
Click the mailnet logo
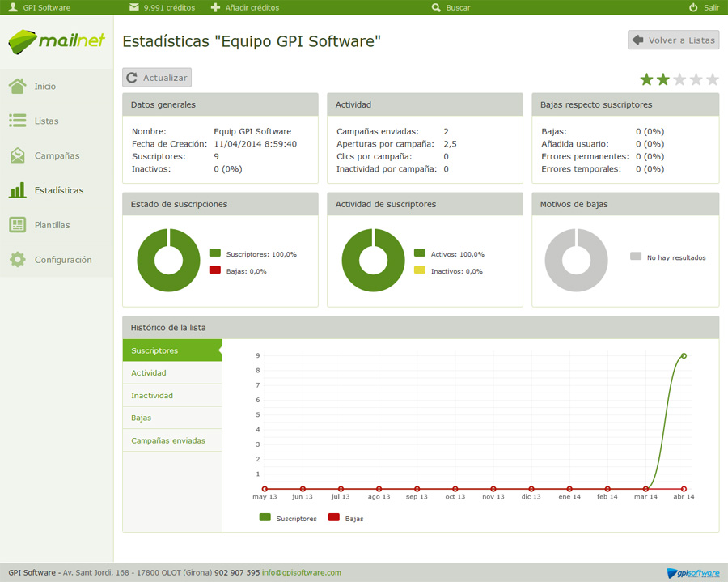tap(57, 42)
